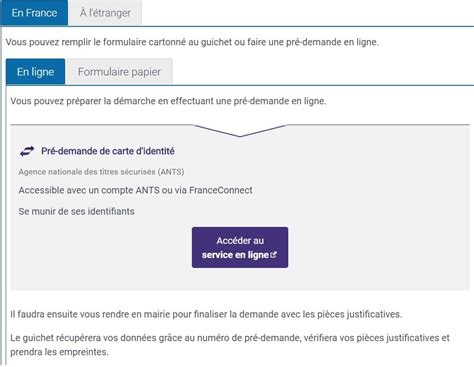Click the double-arrow icon beside Pré-demande title
This screenshot has height=367, width=474.
coord(27,151)
